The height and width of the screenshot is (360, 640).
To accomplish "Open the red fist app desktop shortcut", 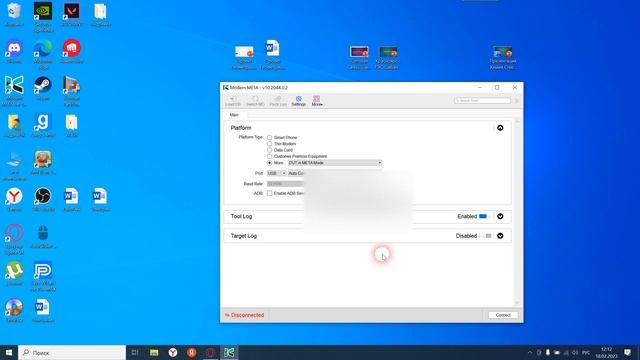I will pyautogui.click(x=72, y=52).
